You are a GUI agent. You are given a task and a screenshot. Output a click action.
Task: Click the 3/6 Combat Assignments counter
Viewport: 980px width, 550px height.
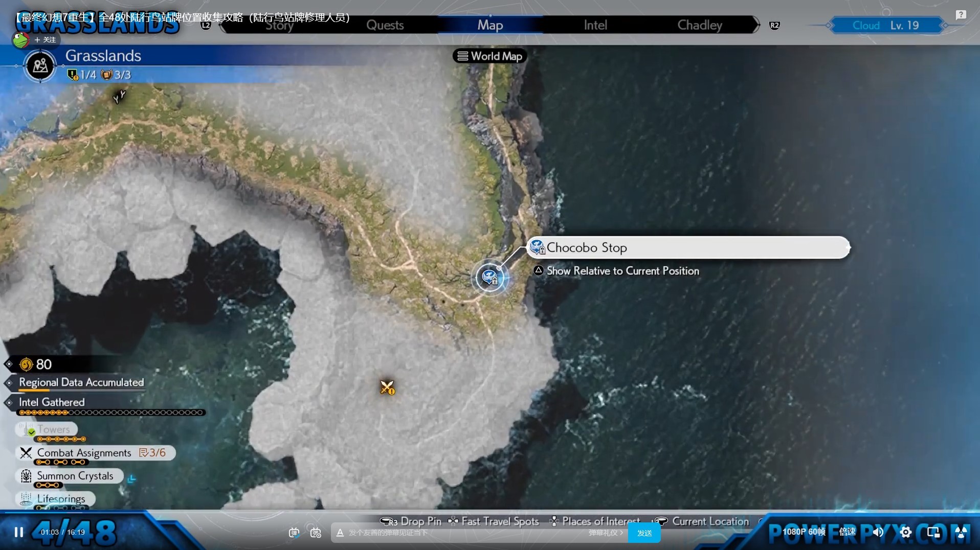point(152,453)
